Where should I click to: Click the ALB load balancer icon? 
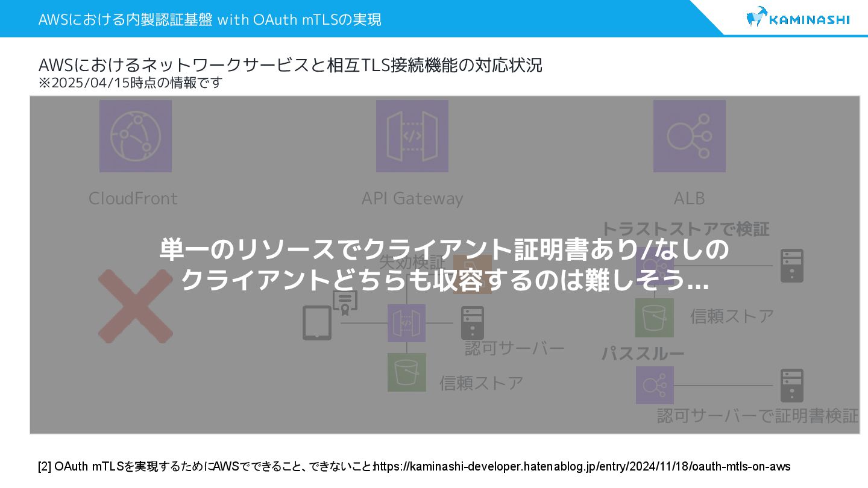click(690, 136)
